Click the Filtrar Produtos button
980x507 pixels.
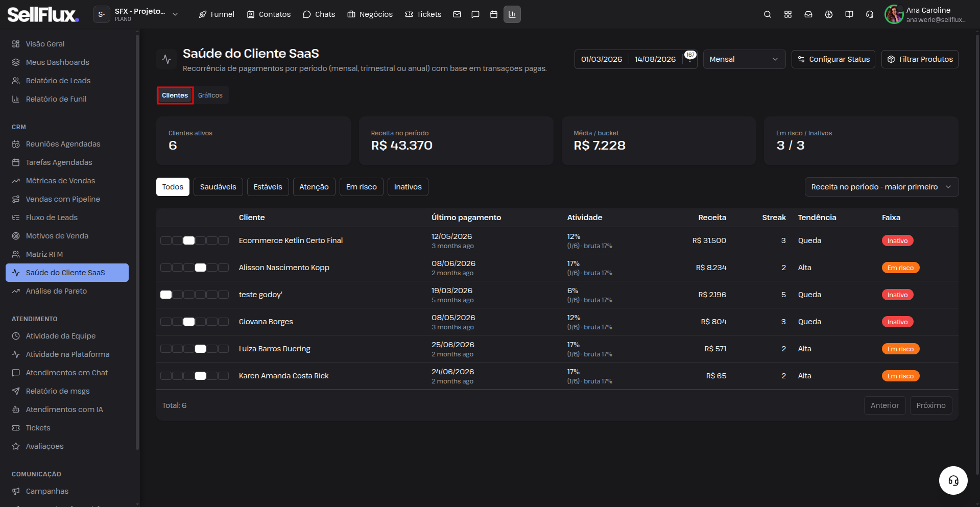[920, 59]
